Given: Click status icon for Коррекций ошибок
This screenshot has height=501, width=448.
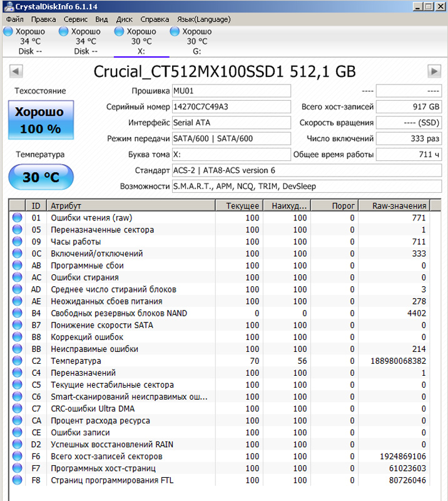Looking at the screenshot, I should pyautogui.click(x=18, y=337).
